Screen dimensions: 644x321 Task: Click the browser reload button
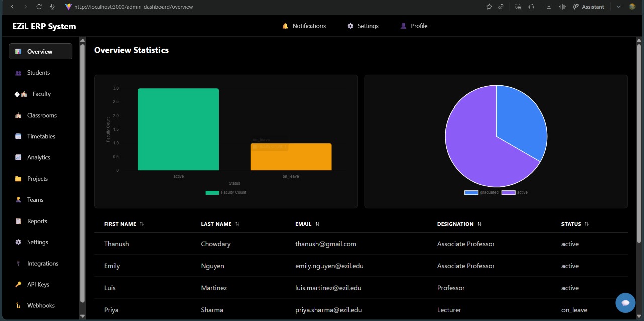tap(39, 7)
